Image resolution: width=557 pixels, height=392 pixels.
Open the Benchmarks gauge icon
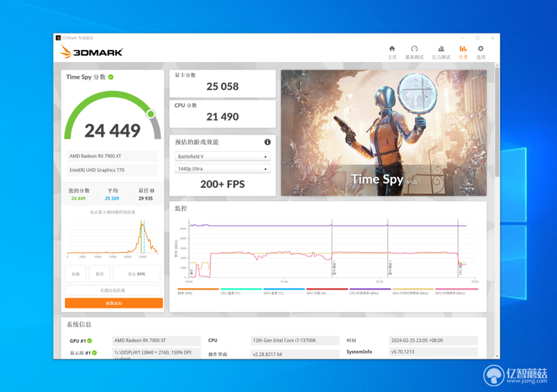414,49
